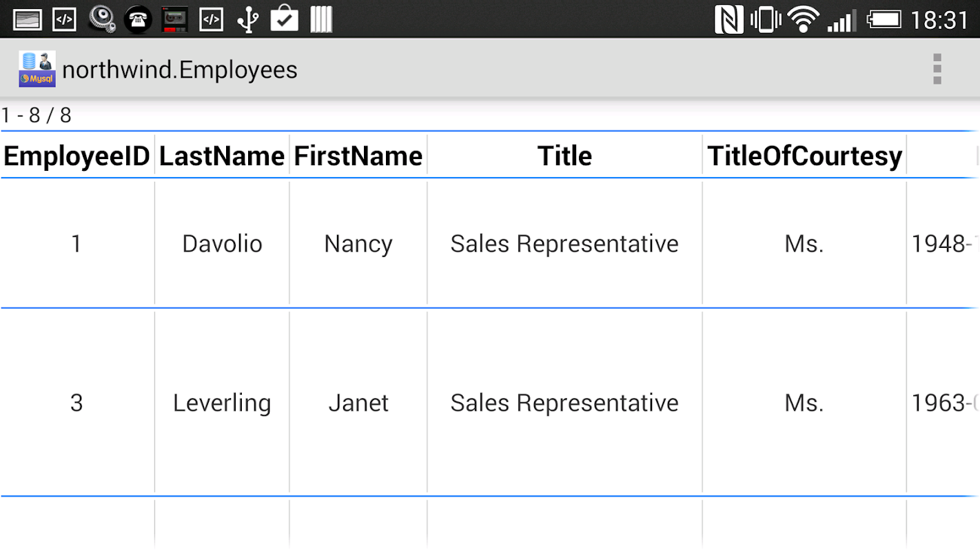Viewport: 980px width, 551px height.
Task: Tap the USB connection status icon
Action: click(247, 19)
